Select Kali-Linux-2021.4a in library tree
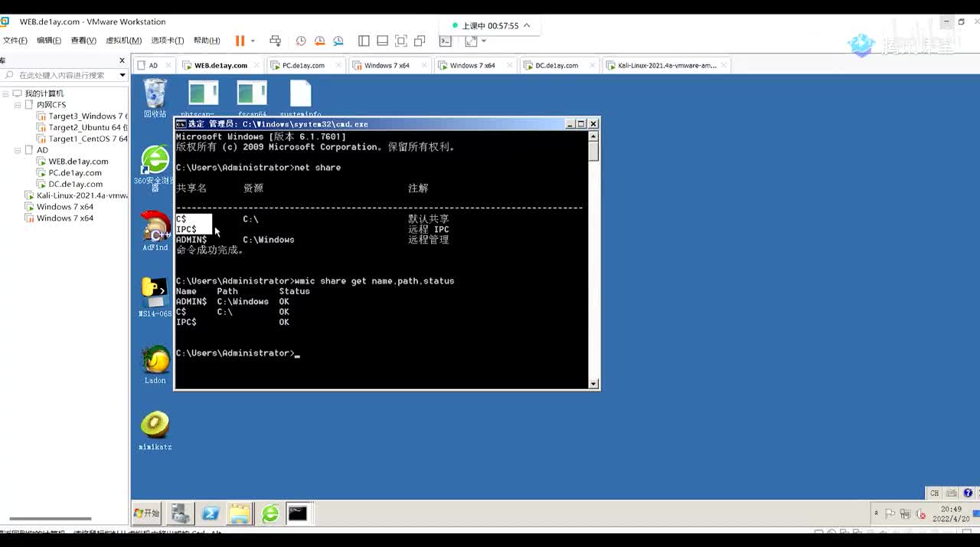Viewport: 980px width, 547px height. 76,195
